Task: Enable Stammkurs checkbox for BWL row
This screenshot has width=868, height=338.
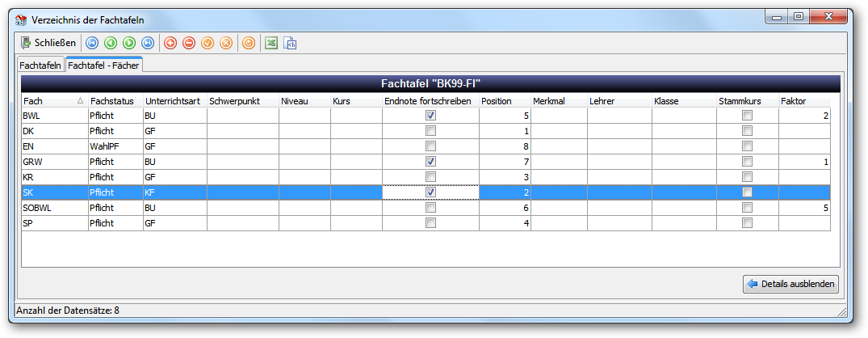Action: click(x=748, y=116)
